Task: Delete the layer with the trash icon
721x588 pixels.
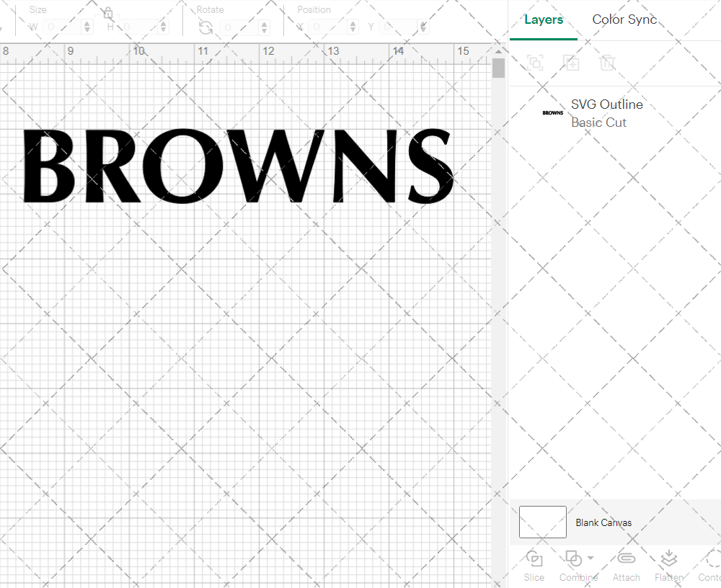Action: [608, 63]
